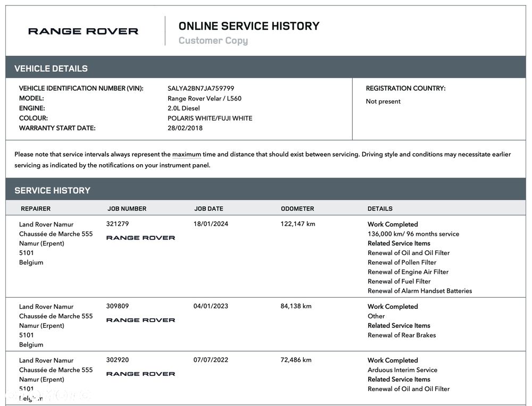This screenshot has height=406, width=532.
Task: Select colour value POLARIS WHITE/FUJI WHITE
Action: point(210,119)
